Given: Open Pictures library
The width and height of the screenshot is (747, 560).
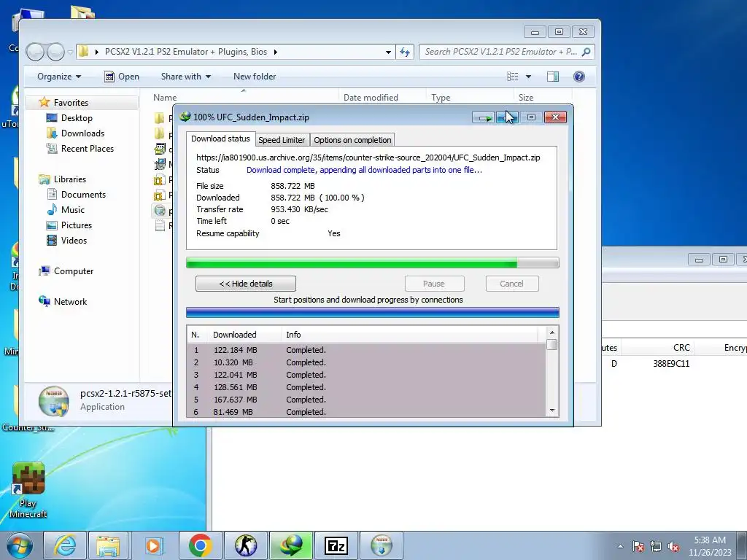Looking at the screenshot, I should click(x=76, y=225).
